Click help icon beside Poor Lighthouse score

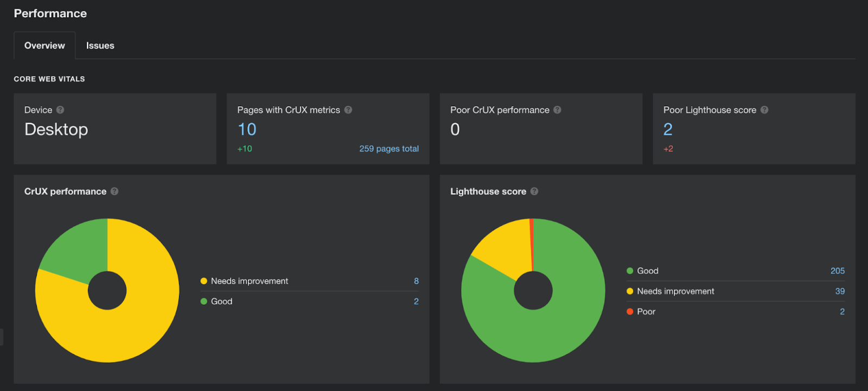[x=764, y=110]
